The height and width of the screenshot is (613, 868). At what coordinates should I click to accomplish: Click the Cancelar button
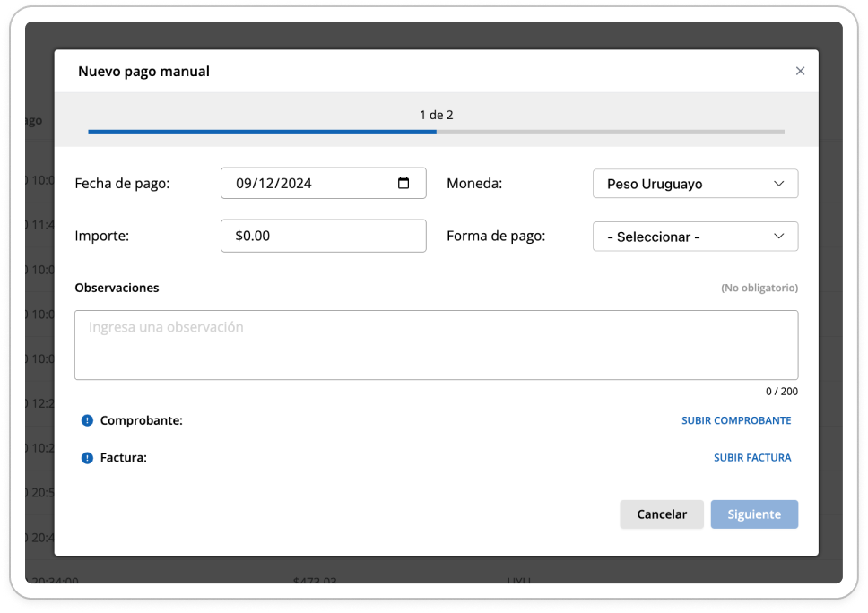click(x=662, y=514)
